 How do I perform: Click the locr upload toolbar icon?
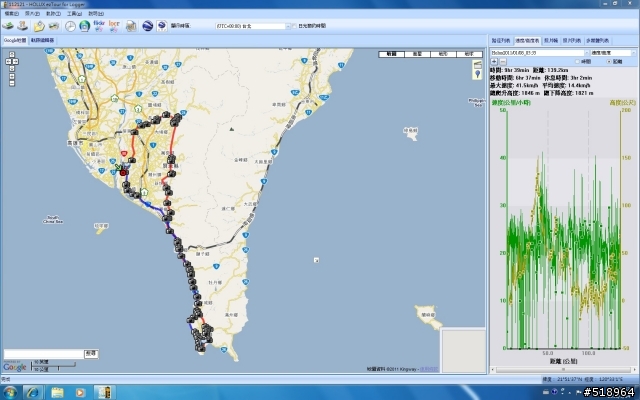114,26
